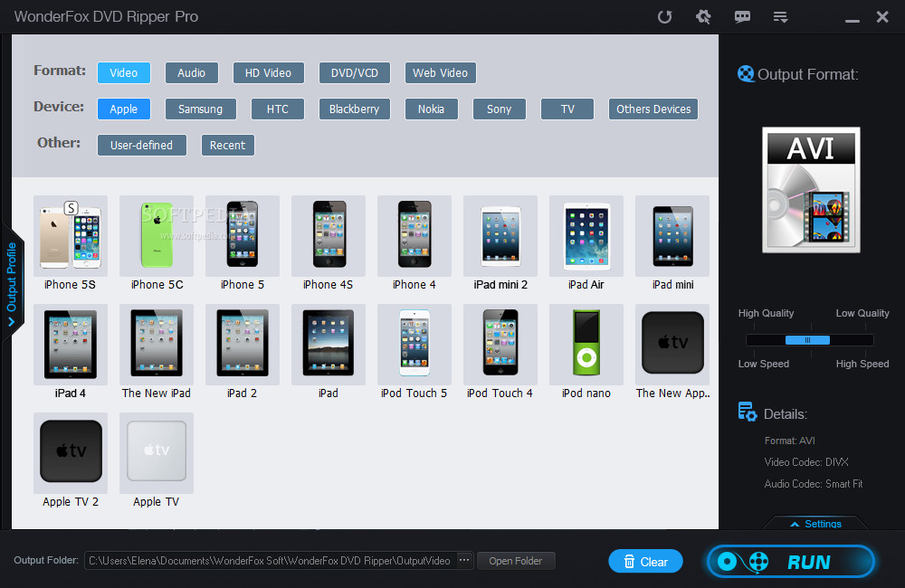Clear the task list with Clear button

coord(645,562)
